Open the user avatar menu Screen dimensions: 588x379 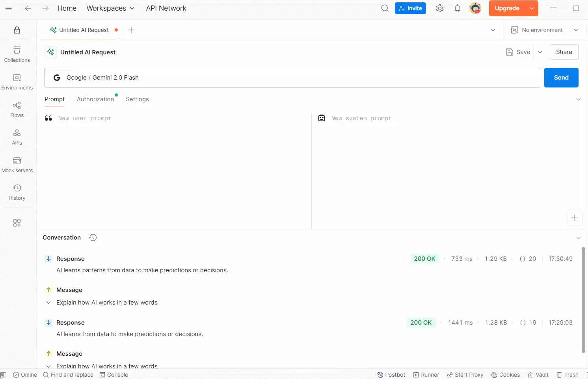[x=475, y=8]
